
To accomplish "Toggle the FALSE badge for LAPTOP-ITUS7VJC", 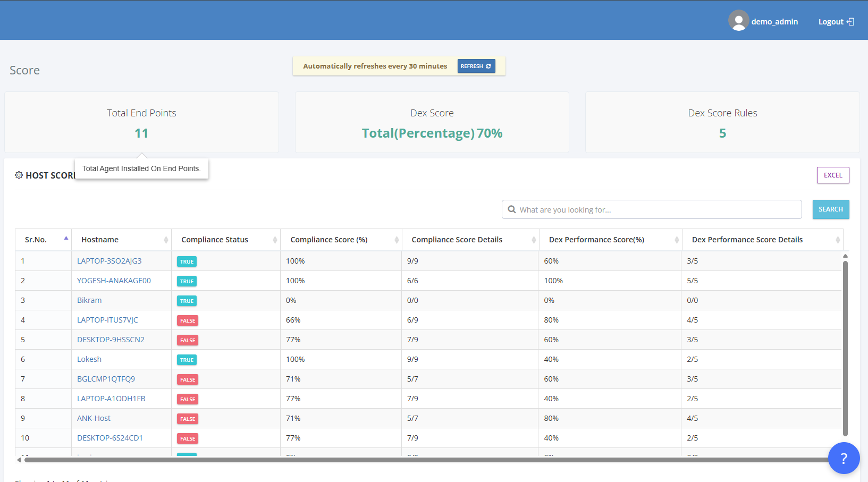I will 187,320.
